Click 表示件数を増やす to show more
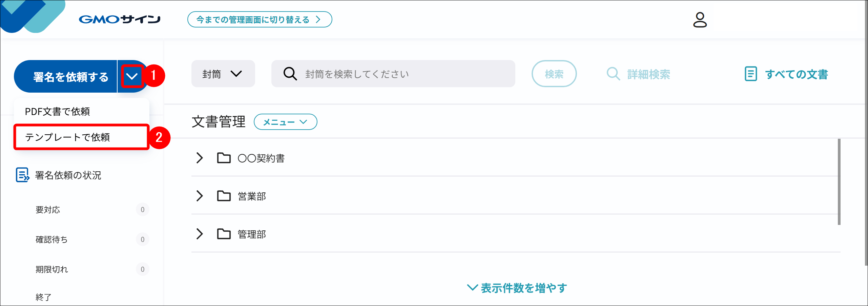The image size is (868, 306). coord(517,288)
